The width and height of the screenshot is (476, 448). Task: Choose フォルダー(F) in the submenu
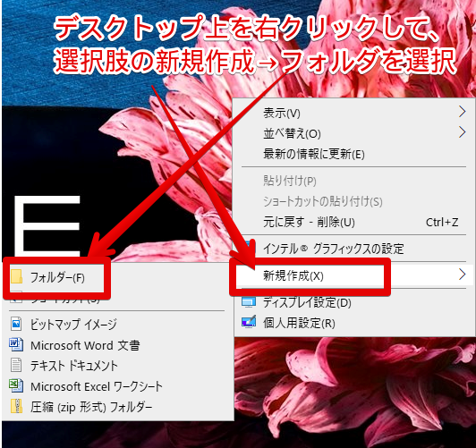(x=57, y=277)
